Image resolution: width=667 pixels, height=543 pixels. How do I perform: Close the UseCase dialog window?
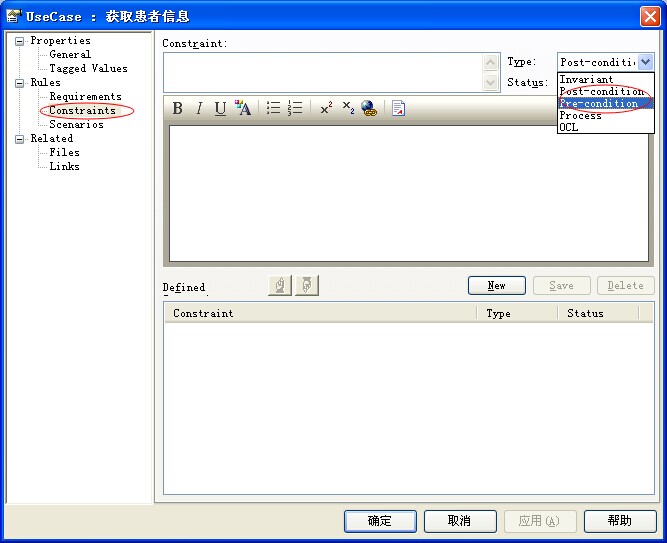click(x=650, y=17)
